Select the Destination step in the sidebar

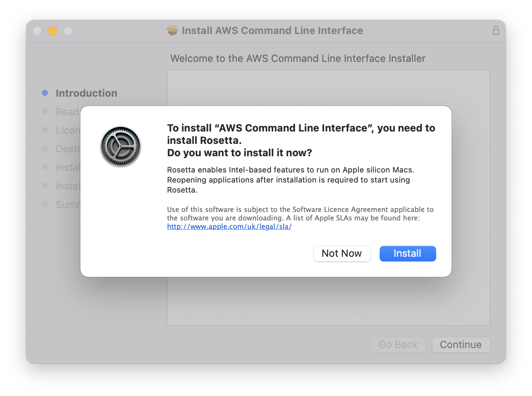pyautogui.click(x=66, y=148)
